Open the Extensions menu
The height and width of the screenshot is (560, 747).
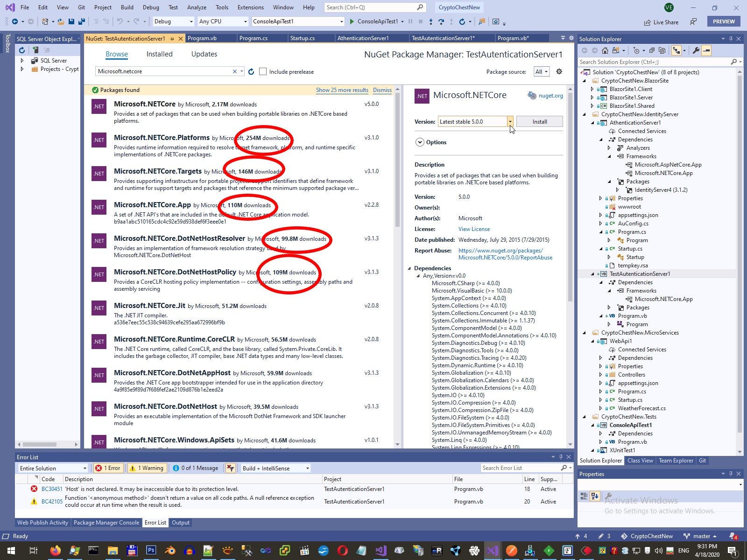click(x=251, y=7)
